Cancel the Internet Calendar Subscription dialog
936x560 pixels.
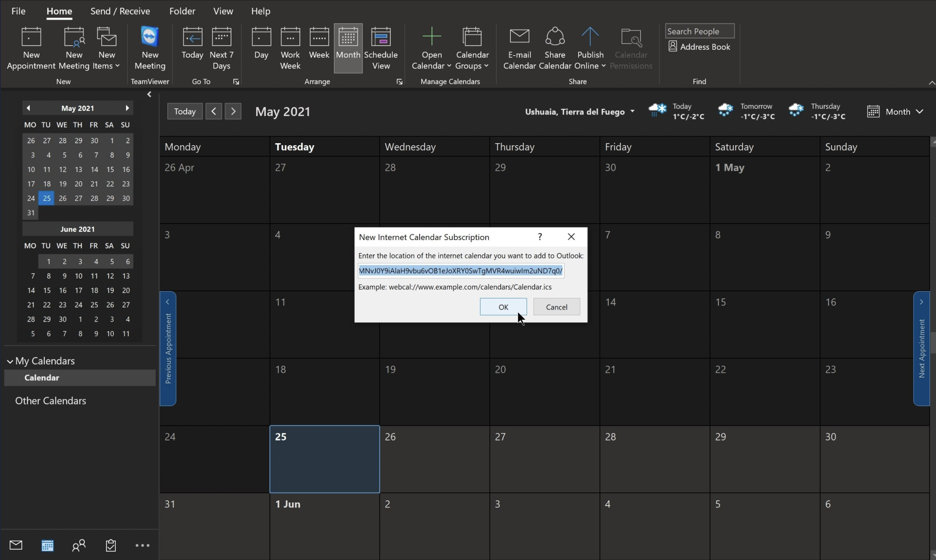click(x=556, y=307)
